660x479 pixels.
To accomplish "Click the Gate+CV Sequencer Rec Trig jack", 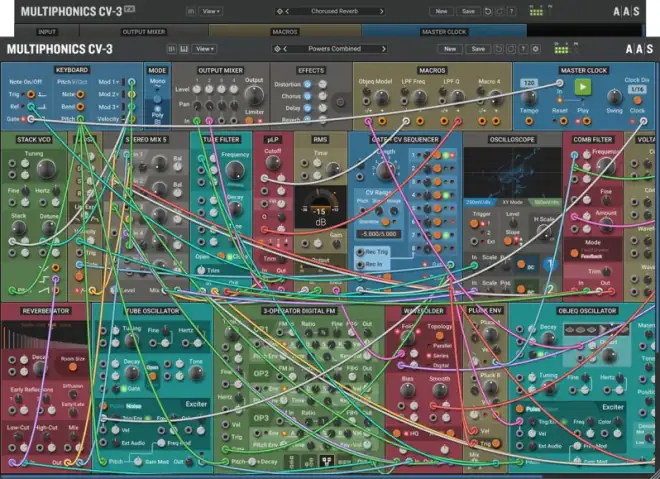I will (360, 252).
